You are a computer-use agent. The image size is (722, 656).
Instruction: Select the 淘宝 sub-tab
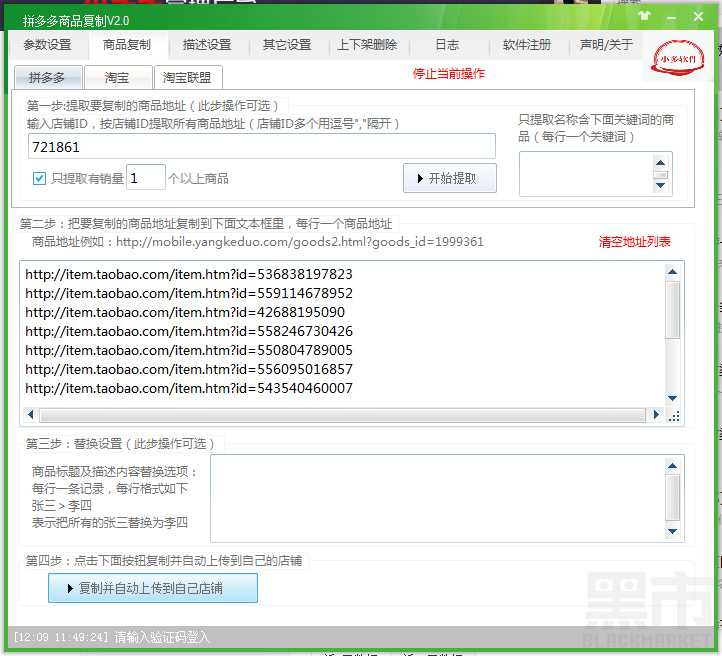pos(118,77)
